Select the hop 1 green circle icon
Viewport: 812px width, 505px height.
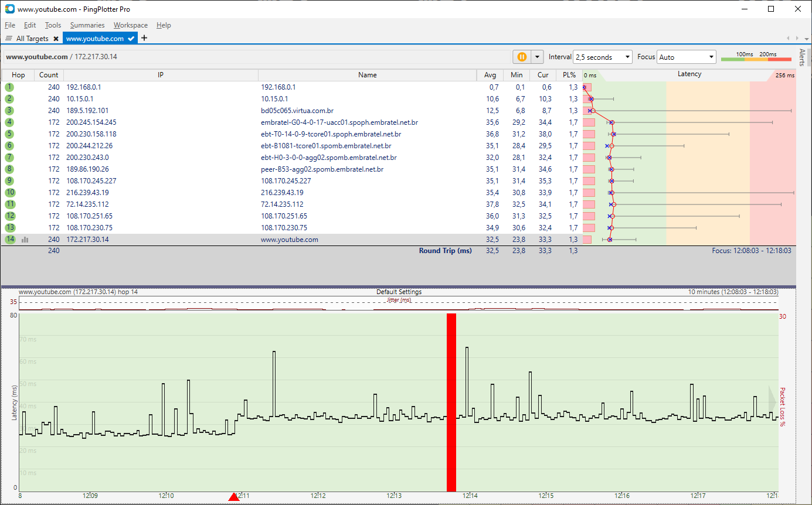click(9, 87)
